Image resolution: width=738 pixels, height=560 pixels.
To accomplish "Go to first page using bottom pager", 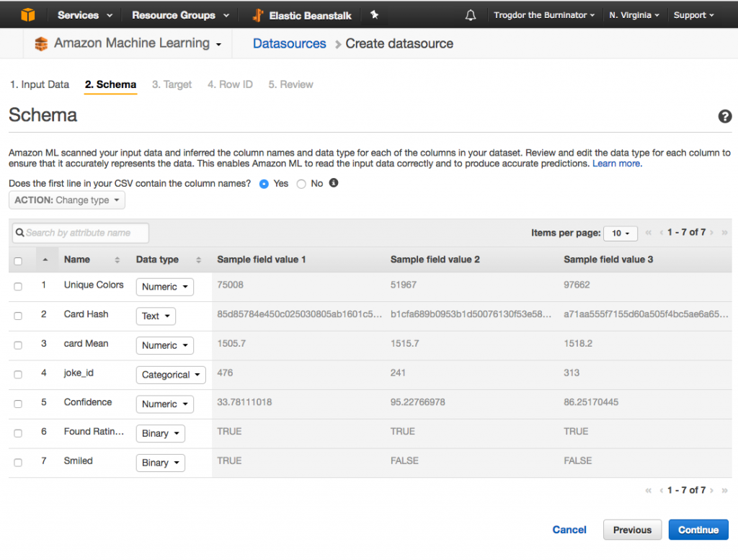I will (x=648, y=490).
